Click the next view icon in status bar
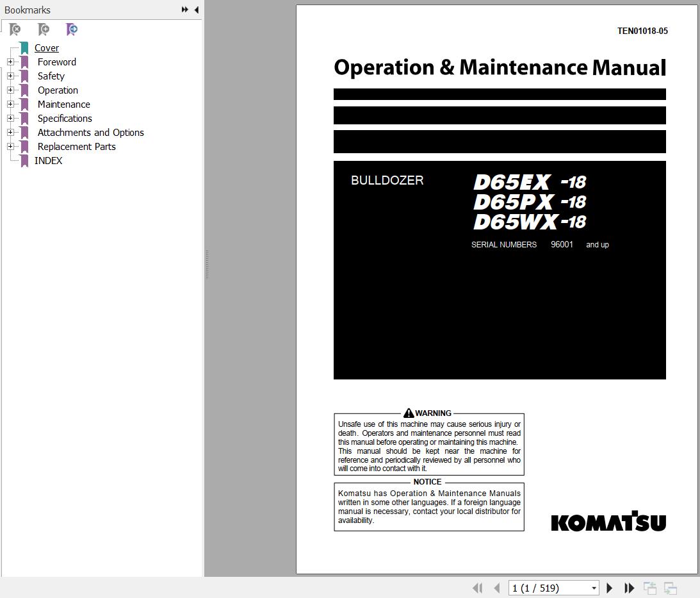Viewport: 700px width, 598px height. (x=670, y=588)
